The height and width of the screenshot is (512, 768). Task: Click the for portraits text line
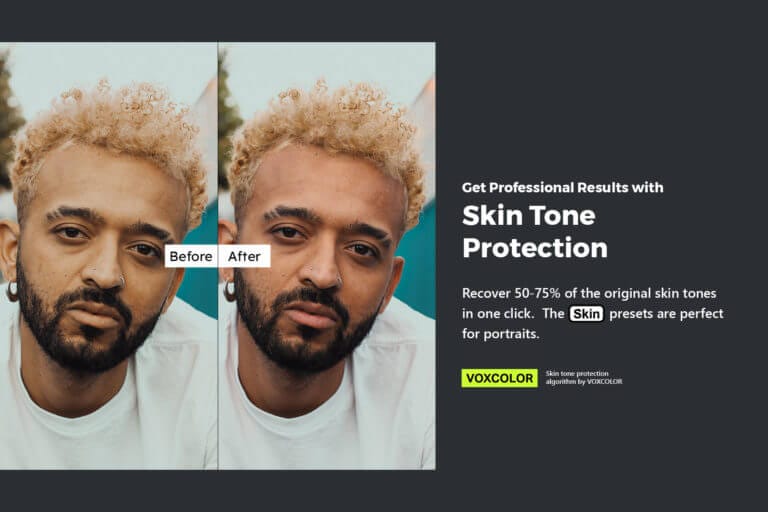[x=501, y=334]
